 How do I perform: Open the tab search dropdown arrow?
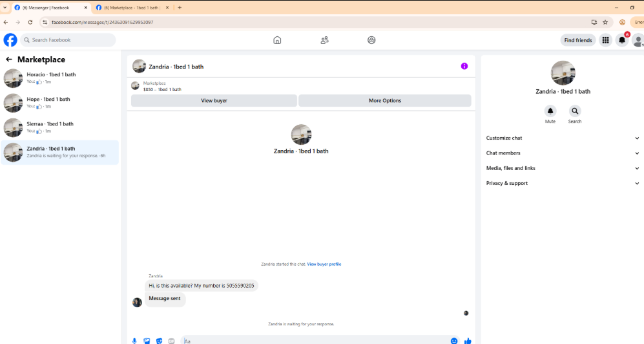(5, 7)
